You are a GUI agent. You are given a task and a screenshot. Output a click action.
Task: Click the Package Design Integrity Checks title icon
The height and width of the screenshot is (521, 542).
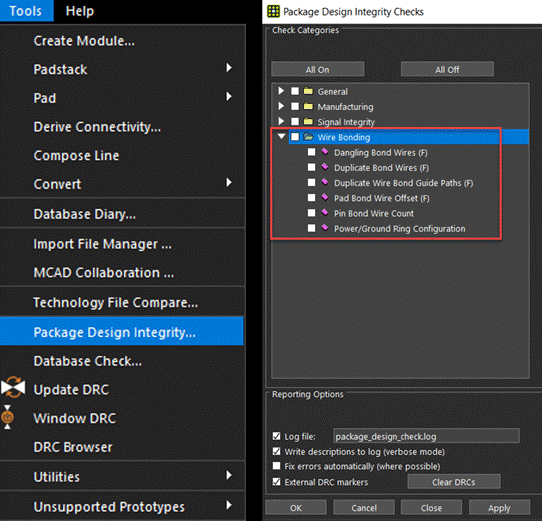pyautogui.click(x=273, y=11)
